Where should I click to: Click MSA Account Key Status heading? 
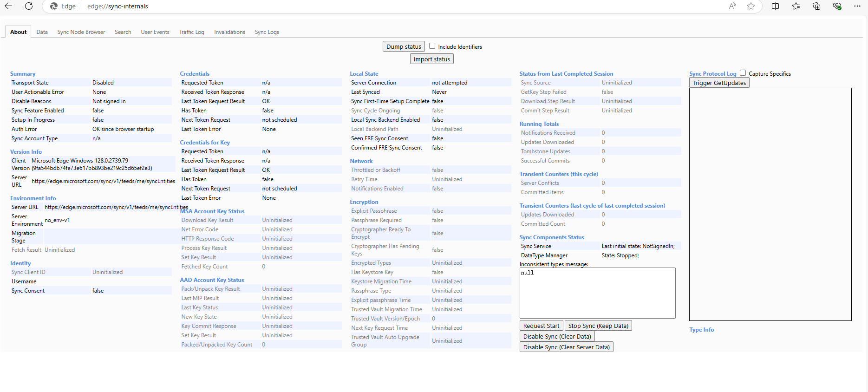pyautogui.click(x=212, y=211)
